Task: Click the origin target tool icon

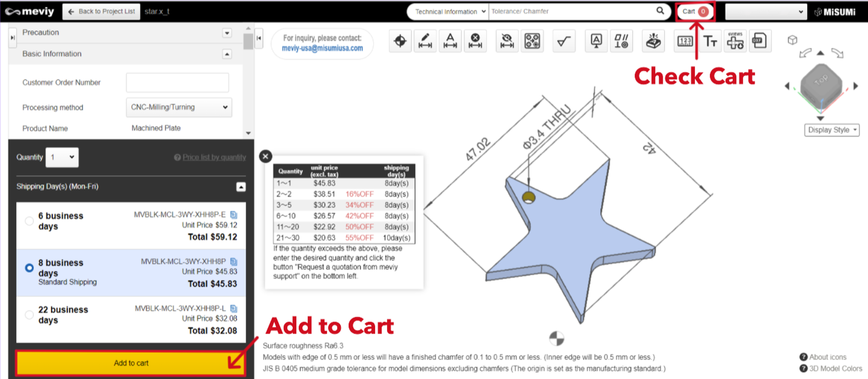Action: point(400,41)
